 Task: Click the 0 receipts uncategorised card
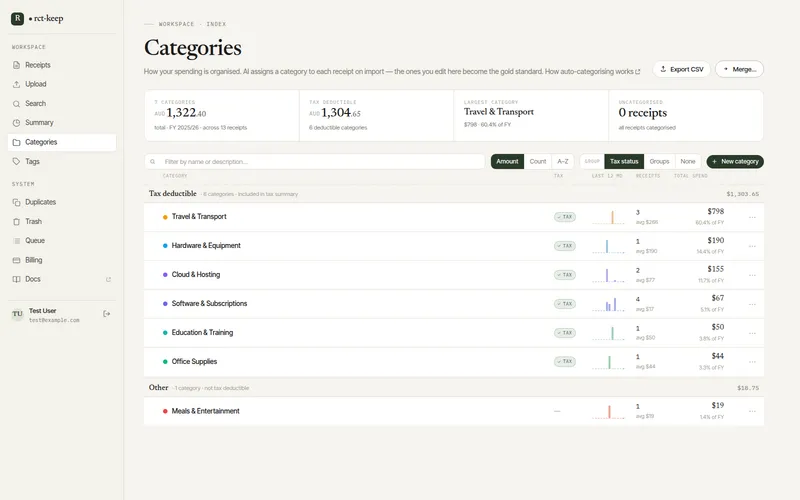686,116
